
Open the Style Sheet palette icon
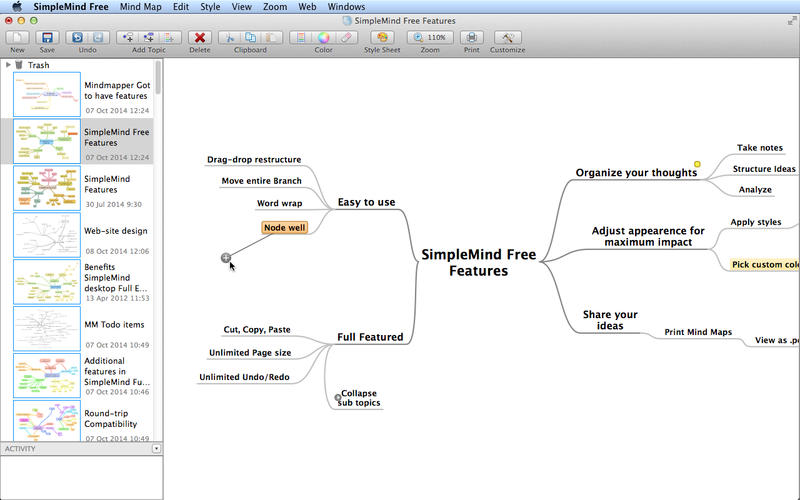(382, 37)
